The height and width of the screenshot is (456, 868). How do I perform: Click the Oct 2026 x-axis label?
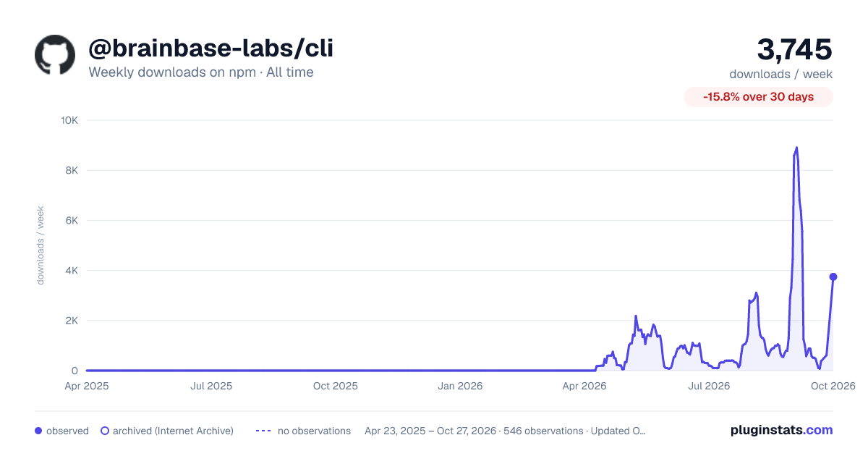click(x=833, y=386)
